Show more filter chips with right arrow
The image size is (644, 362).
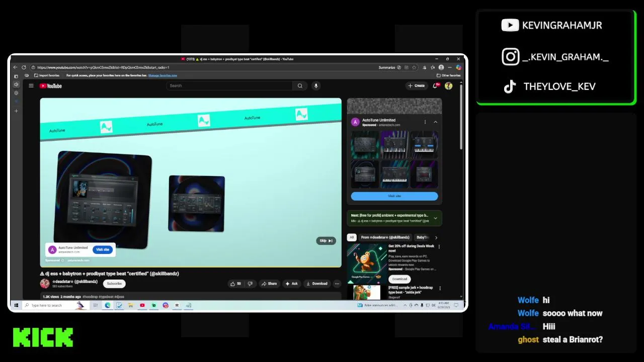pos(436,237)
